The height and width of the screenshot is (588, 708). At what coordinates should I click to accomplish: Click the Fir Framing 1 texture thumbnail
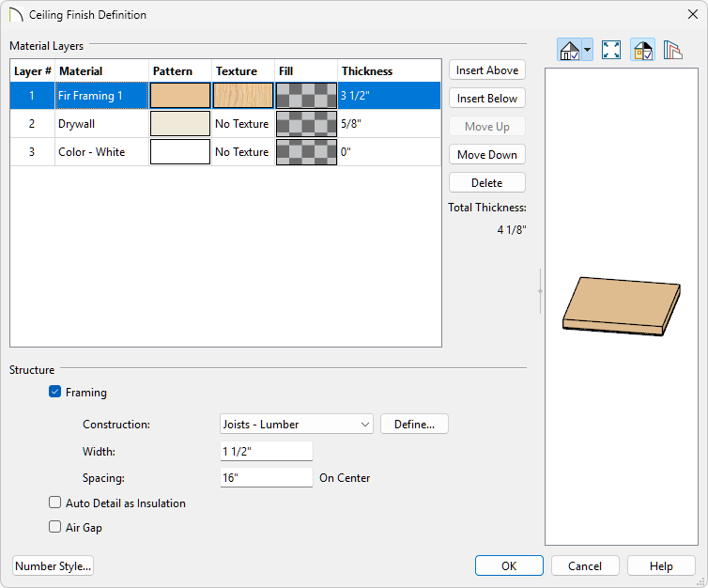pos(243,96)
